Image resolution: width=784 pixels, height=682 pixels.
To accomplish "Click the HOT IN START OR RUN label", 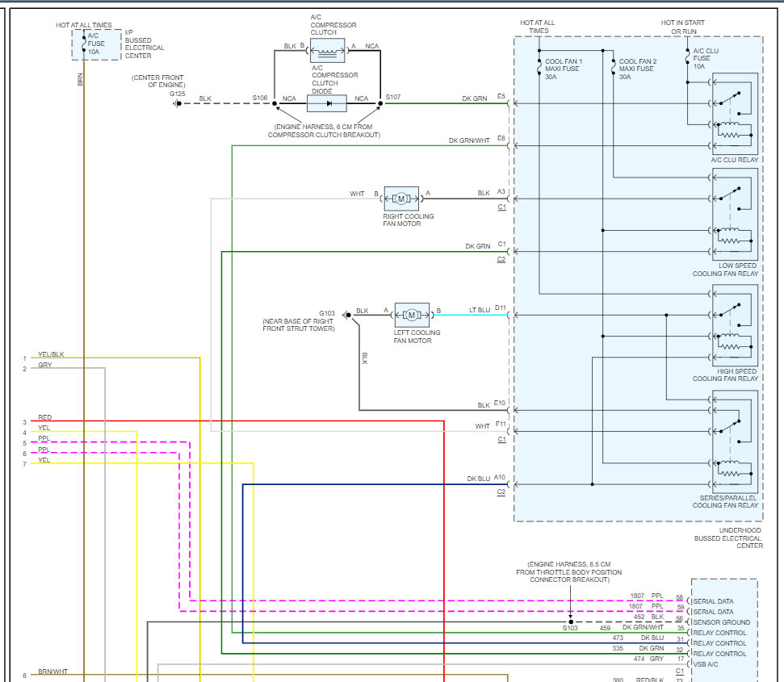I will (683, 27).
